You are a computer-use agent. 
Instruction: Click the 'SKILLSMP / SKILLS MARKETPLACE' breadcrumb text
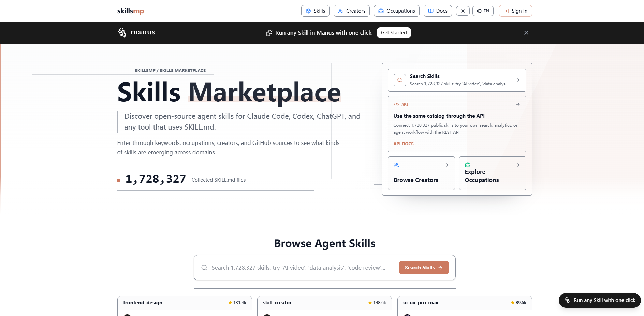pos(170,71)
